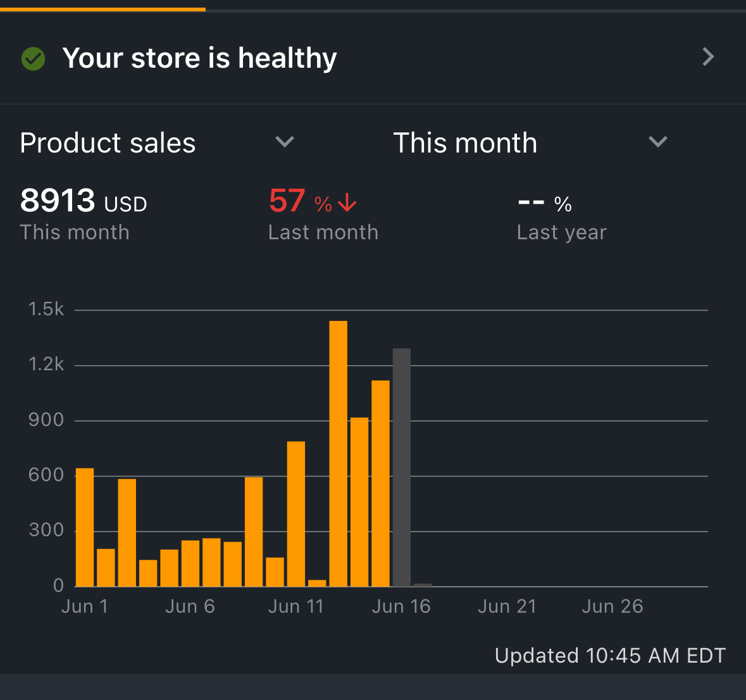Screen dimensions: 746x700
Task: Click the Jun 16 axis label
Action: (402, 606)
